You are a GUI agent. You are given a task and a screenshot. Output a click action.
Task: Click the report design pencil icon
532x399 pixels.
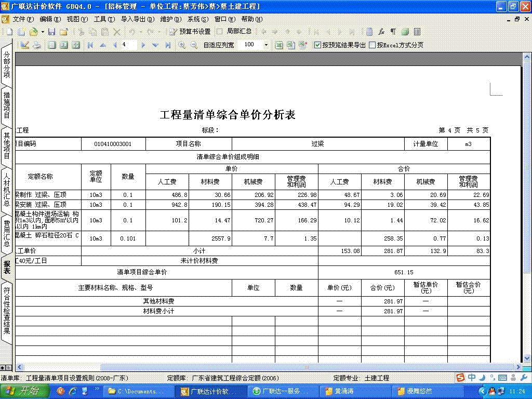pyautogui.click(x=24, y=45)
